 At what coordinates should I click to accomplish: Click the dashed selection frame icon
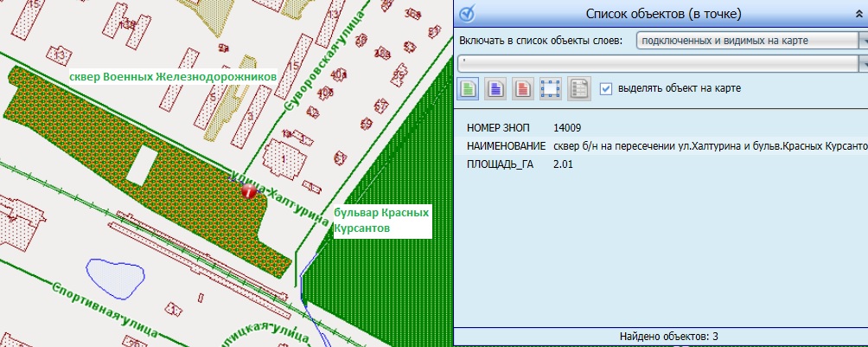pyautogui.click(x=550, y=88)
